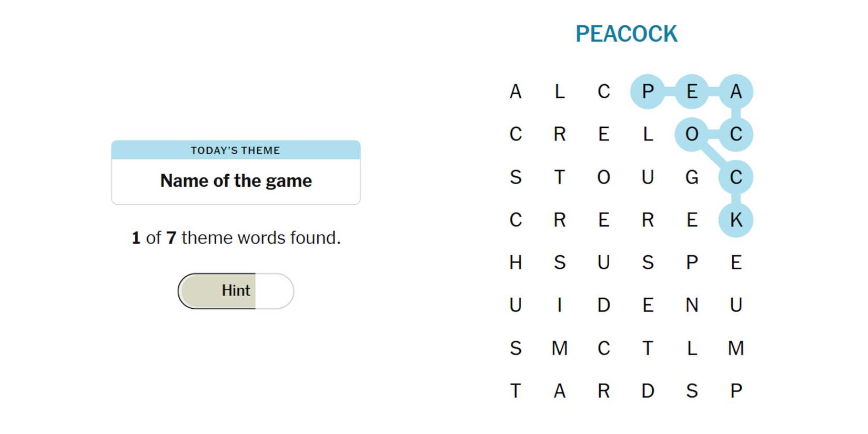Click the Hint button
This screenshot has height=434, width=868.
(x=236, y=291)
